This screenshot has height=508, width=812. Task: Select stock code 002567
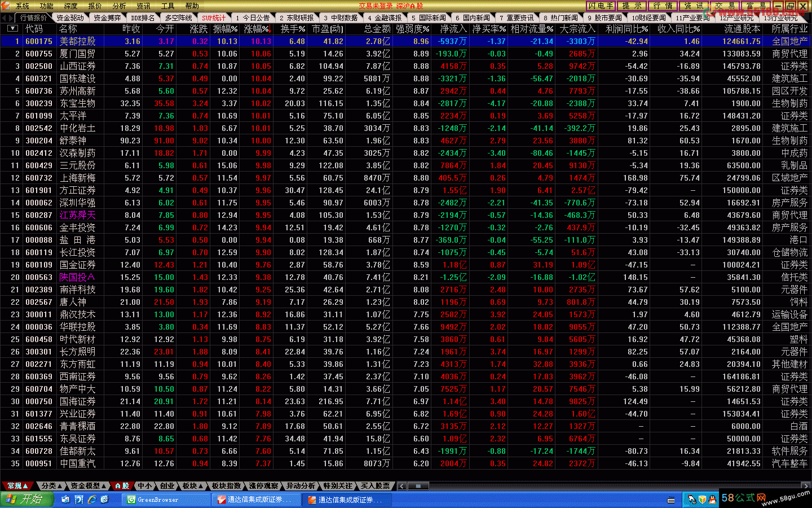(39, 302)
